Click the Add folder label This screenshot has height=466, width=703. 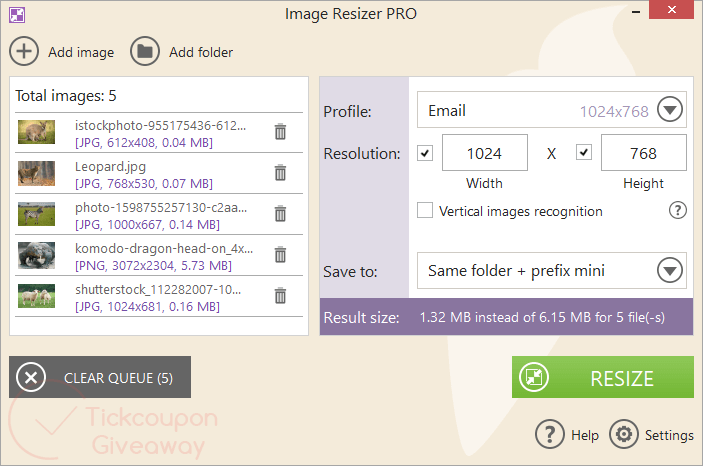tap(201, 52)
